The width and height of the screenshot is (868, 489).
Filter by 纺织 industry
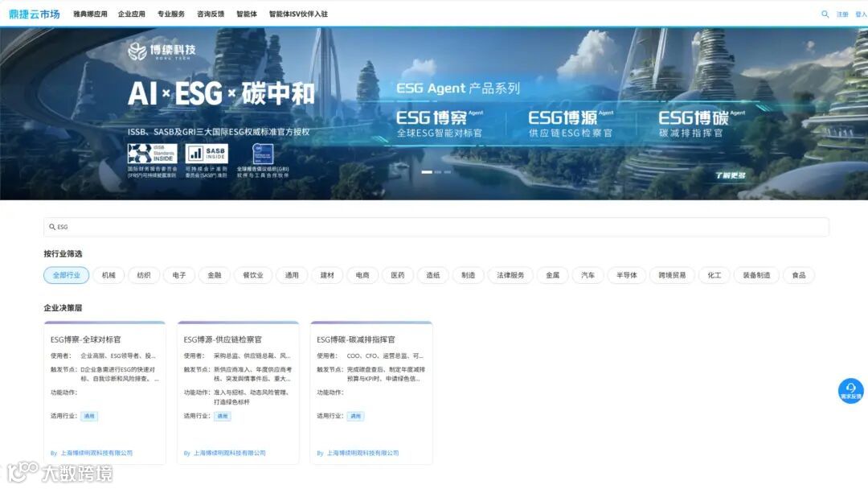coord(144,275)
